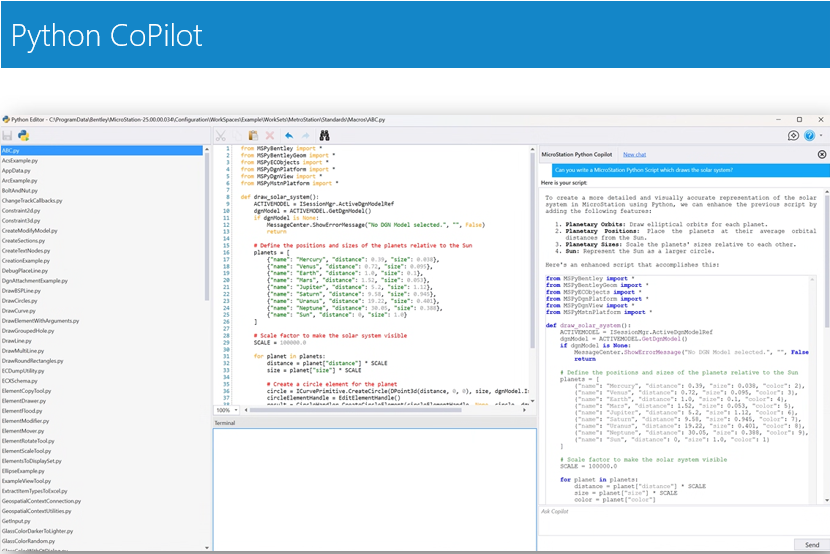
Task: Click the Redo arrow icon
Action: [x=305, y=135]
